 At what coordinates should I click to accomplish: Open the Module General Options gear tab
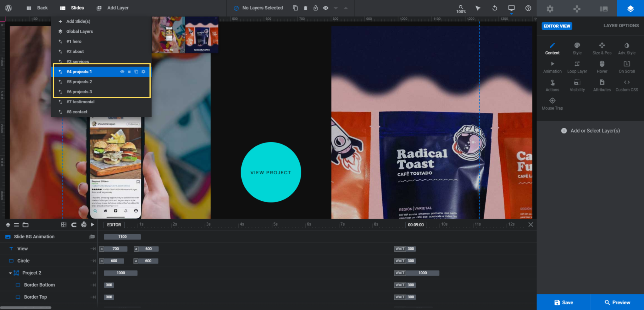(x=550, y=9)
